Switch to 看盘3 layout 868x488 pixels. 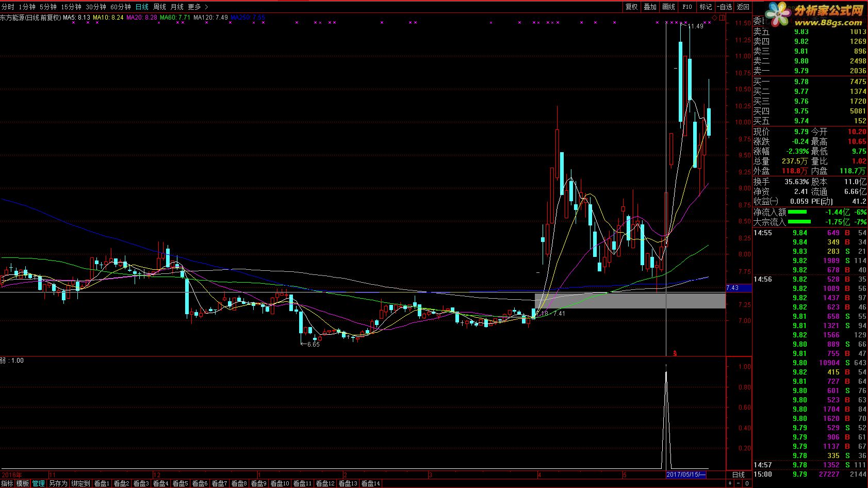coord(141,483)
